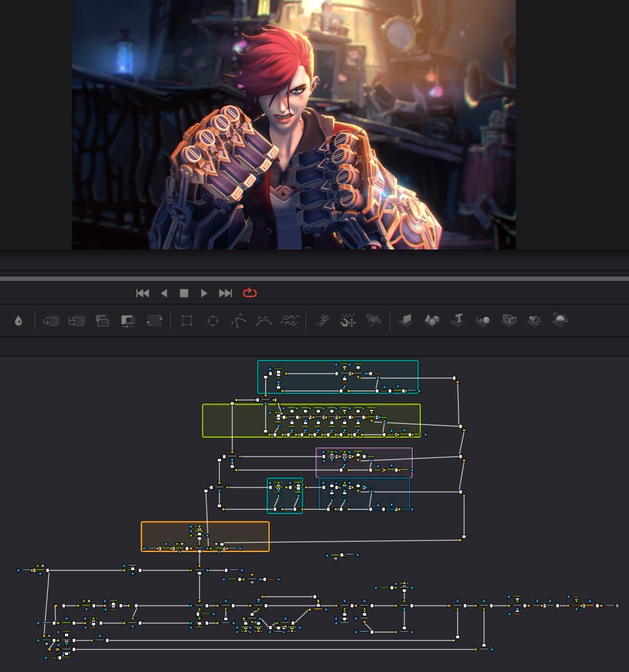Play the composition forward

click(x=204, y=293)
